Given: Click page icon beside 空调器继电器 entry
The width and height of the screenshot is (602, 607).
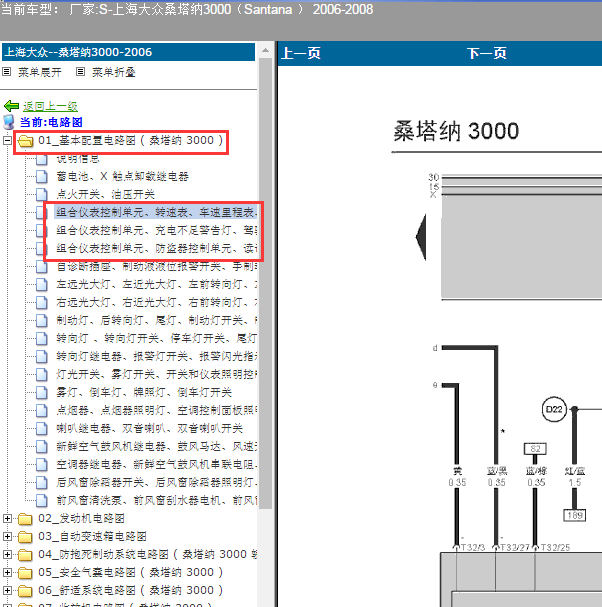Looking at the screenshot, I should click(42, 465).
